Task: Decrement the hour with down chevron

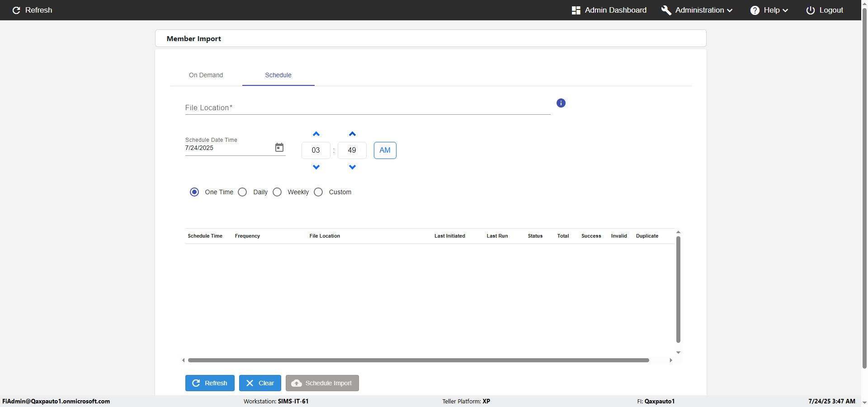Action: pyautogui.click(x=316, y=167)
